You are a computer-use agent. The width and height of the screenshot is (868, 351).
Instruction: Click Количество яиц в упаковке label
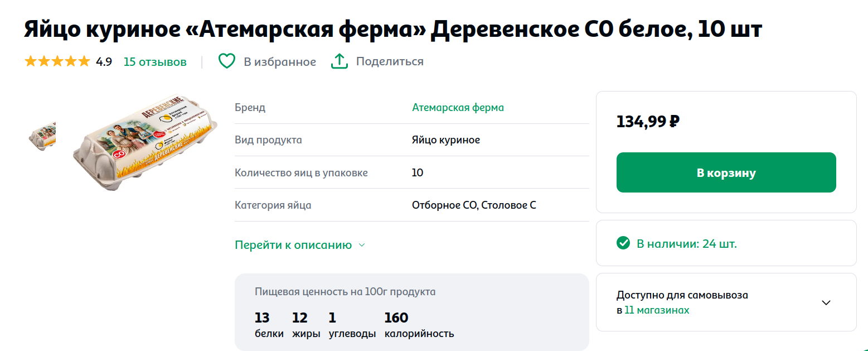301,172
